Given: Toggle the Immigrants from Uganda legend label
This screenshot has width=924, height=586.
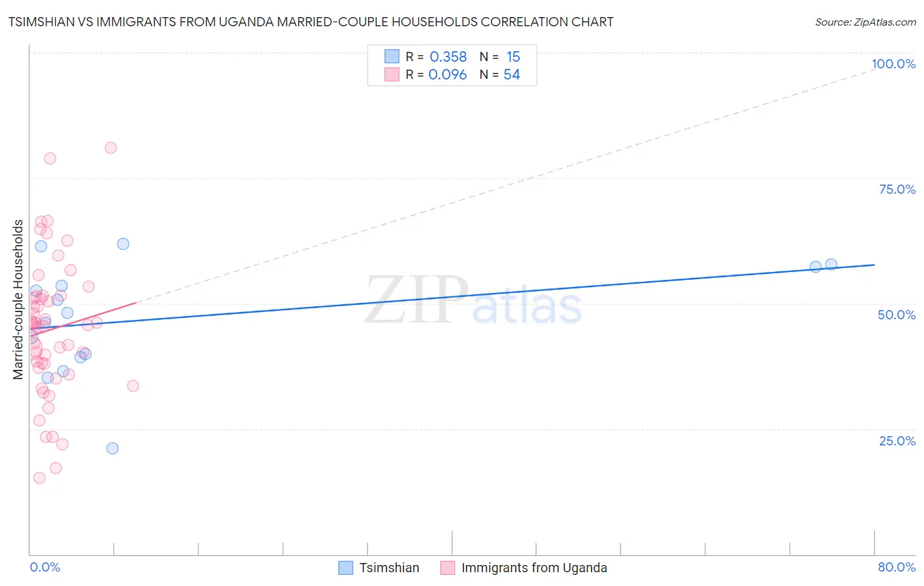Looking at the screenshot, I should click(534, 568).
